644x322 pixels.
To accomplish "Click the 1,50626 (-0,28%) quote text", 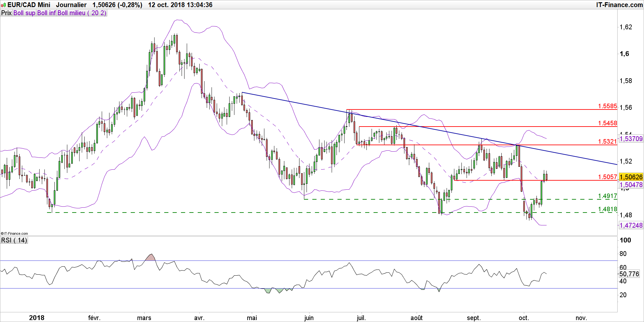I will coord(117,5).
